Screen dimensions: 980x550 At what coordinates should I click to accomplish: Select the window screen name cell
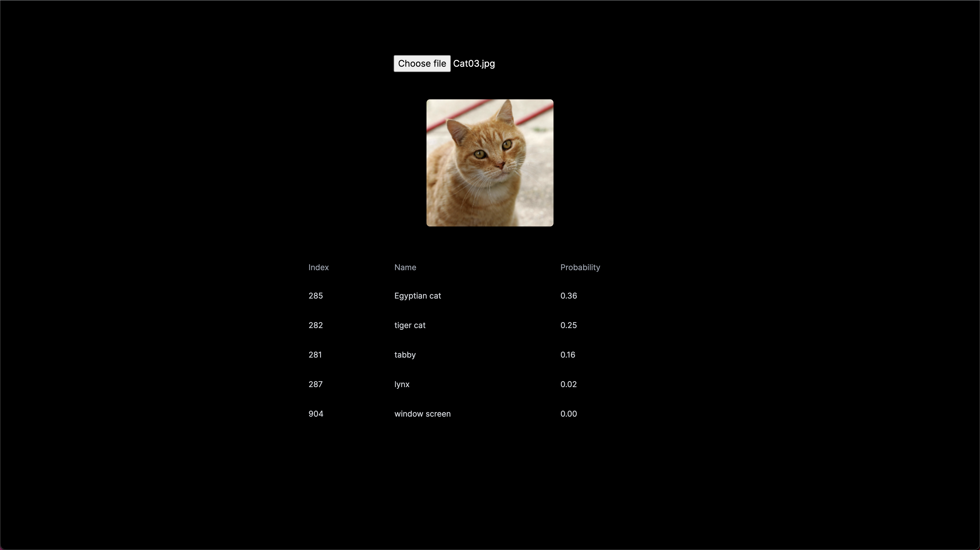pos(422,414)
